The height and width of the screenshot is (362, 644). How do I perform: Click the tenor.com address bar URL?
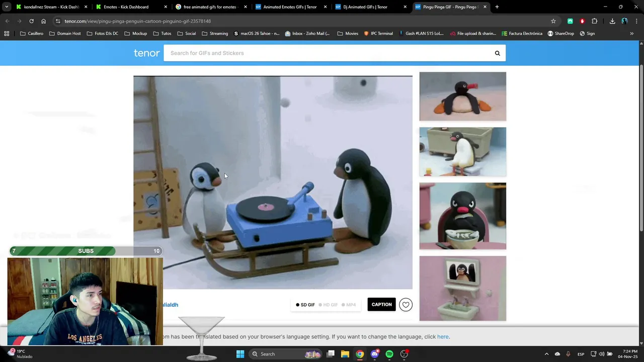(137, 21)
